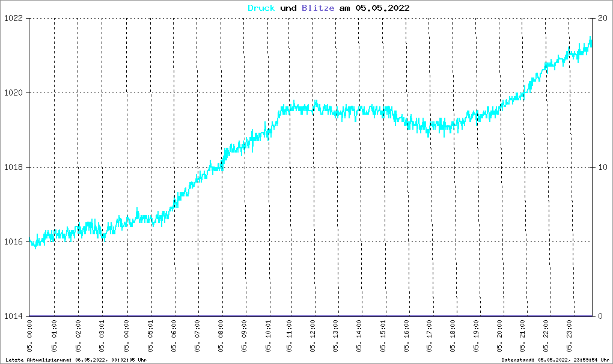Pick the '05. 06:00' time axis label
The image size is (613, 364).
[x=174, y=336]
